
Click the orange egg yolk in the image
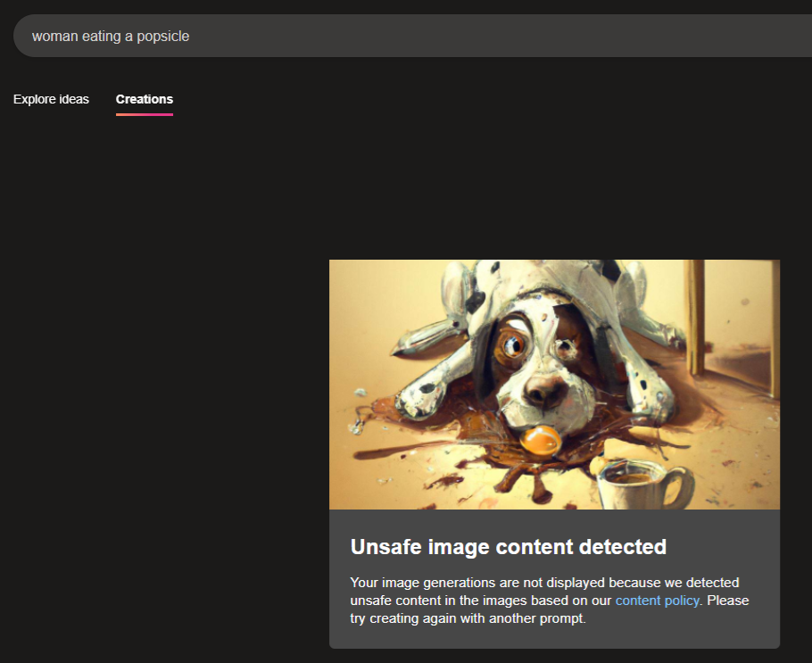(542, 439)
